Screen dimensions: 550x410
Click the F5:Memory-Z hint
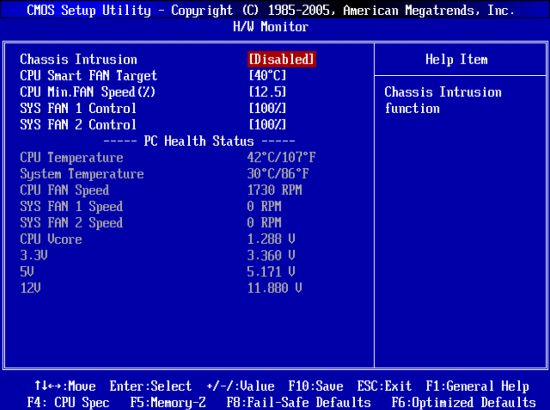[168, 403]
